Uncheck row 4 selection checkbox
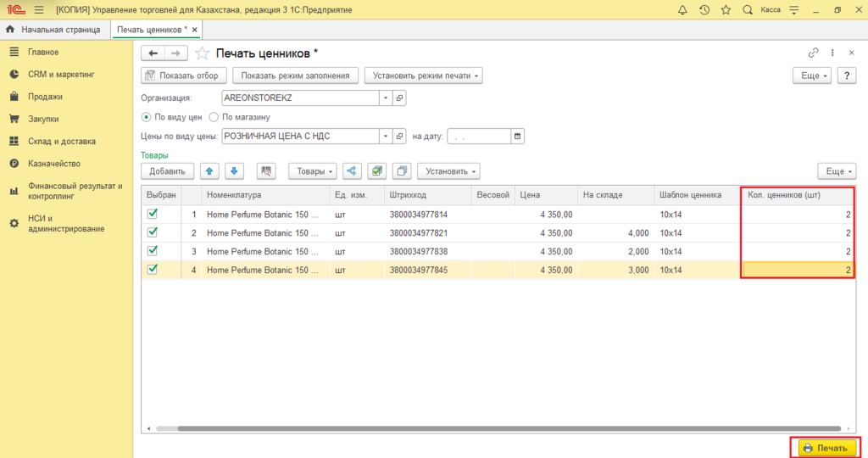The image size is (868, 458). tap(153, 270)
